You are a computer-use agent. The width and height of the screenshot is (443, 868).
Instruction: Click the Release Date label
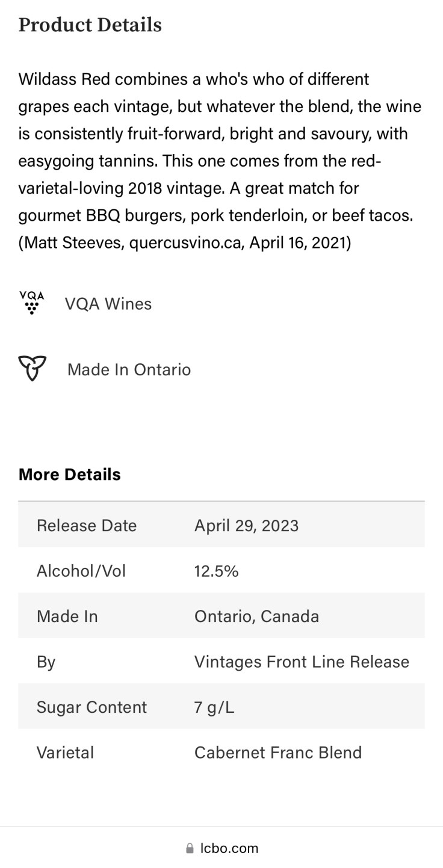[87, 525]
